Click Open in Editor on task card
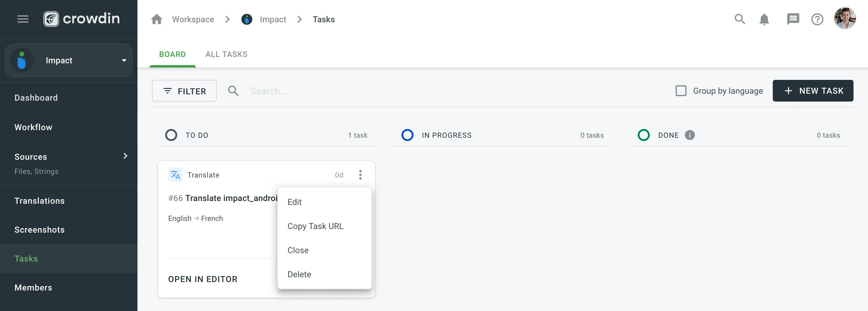 (203, 279)
